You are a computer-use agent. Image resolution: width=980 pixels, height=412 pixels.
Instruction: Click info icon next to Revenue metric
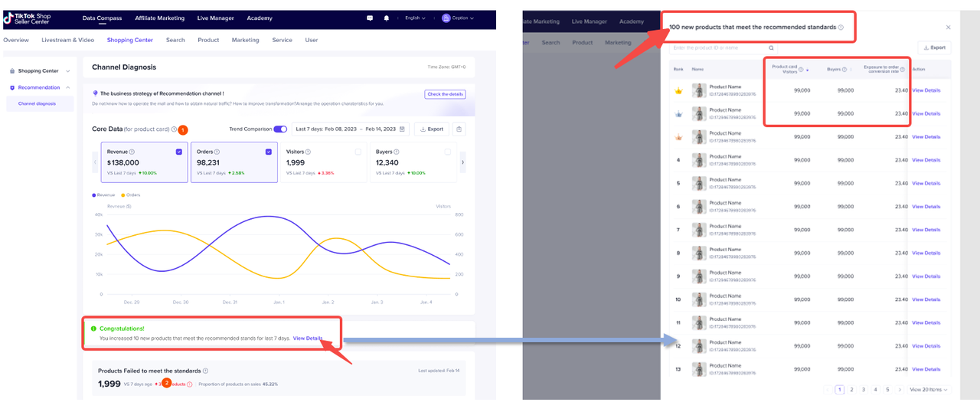click(x=132, y=152)
